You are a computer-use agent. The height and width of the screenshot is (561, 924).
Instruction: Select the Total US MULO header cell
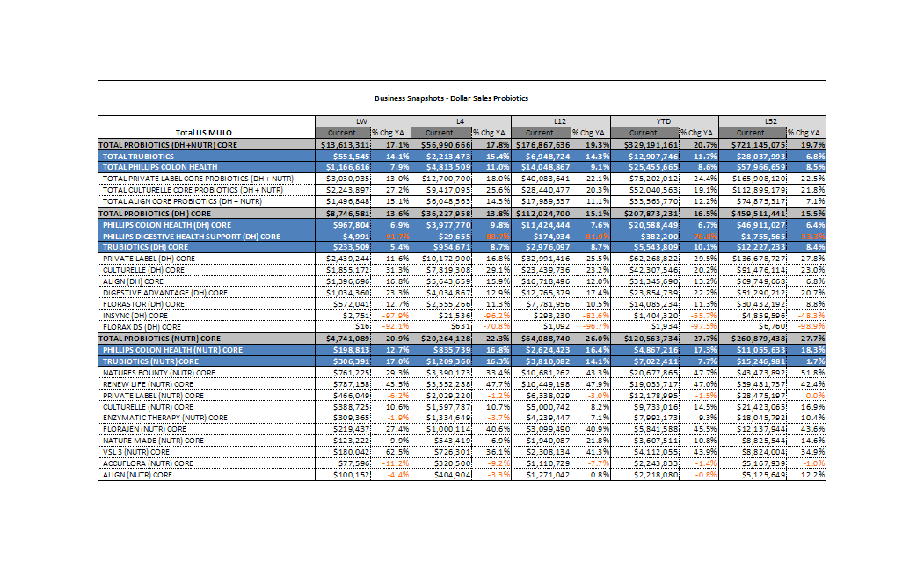pyautogui.click(x=206, y=133)
